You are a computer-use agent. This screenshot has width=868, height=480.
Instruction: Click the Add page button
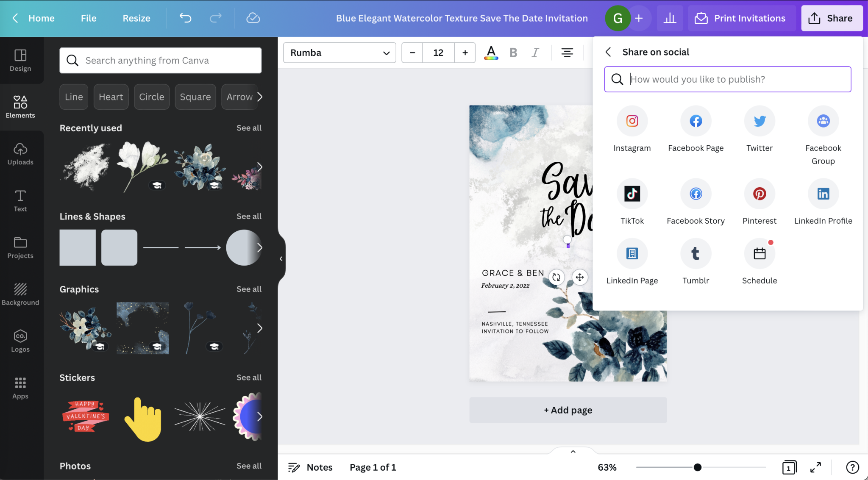click(x=568, y=410)
